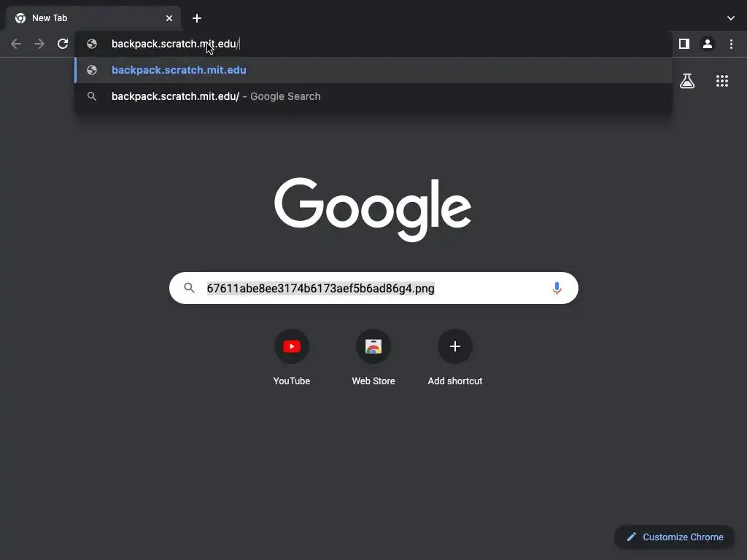This screenshot has width=747, height=560.
Task: Click inside the address bar text
Action: point(174,44)
